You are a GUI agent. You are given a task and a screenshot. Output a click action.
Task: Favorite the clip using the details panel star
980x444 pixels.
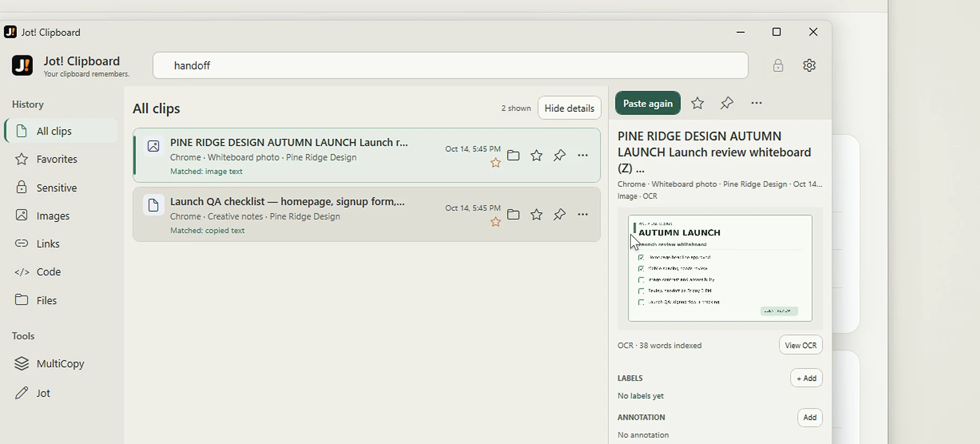click(x=698, y=103)
